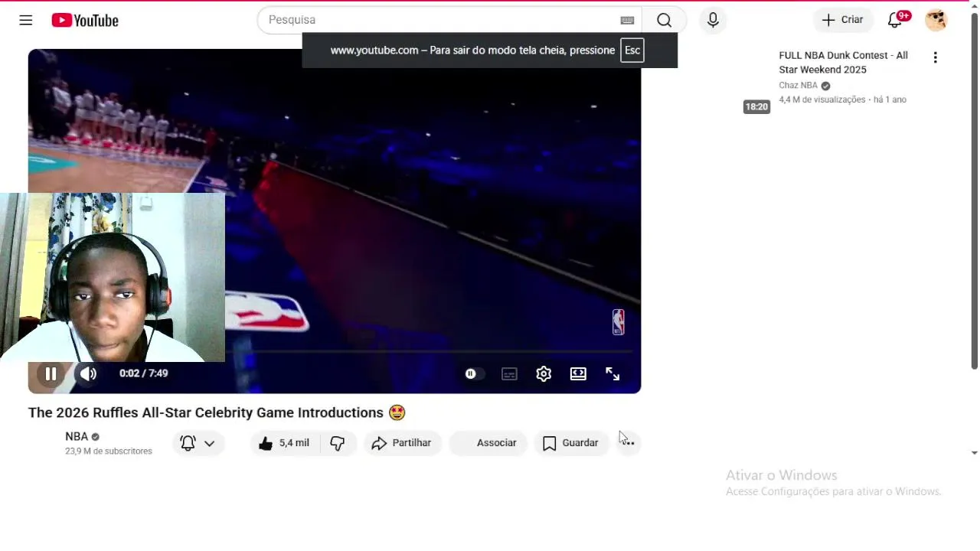Like the video with 5,4 mil
The image size is (980, 551).
click(x=285, y=442)
